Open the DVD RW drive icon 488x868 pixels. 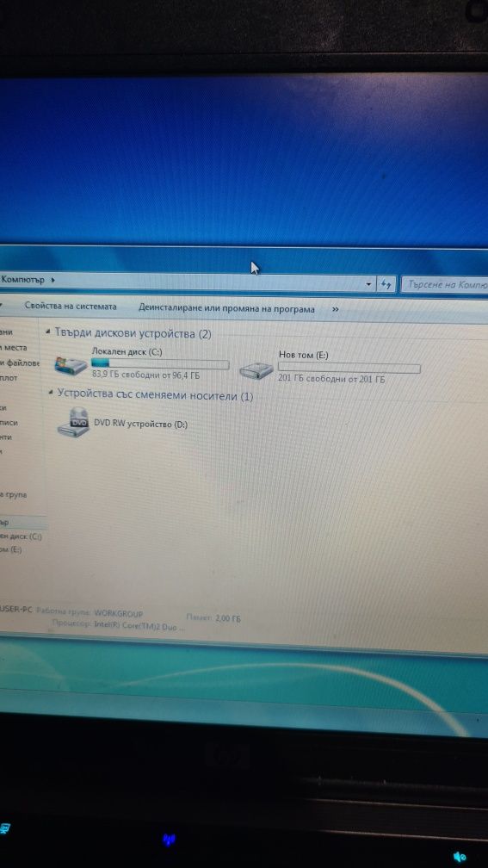[73, 423]
